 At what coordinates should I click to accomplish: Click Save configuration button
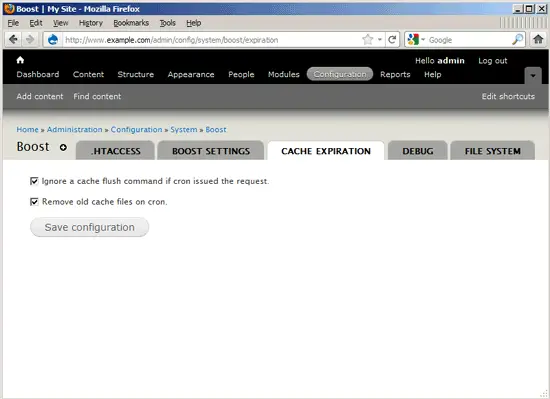coord(89,227)
